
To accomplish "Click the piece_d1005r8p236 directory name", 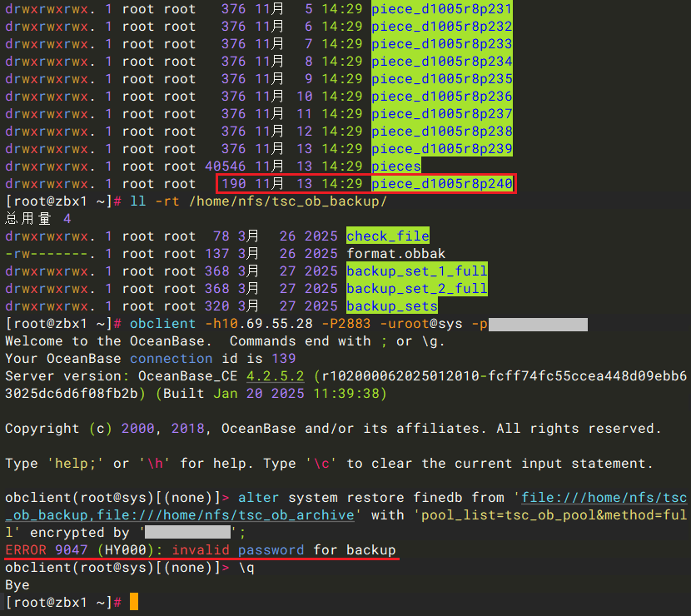I will 441,97.
